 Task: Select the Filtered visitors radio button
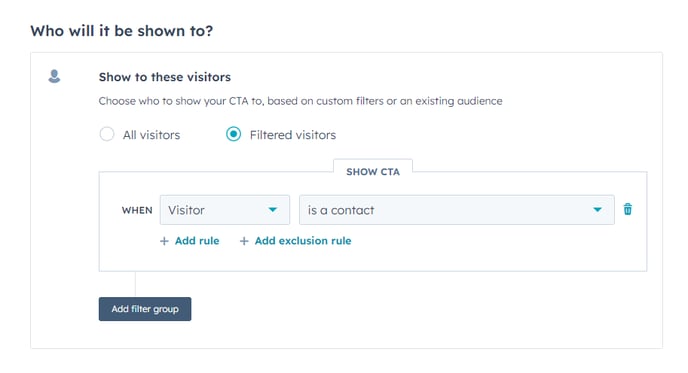[233, 134]
